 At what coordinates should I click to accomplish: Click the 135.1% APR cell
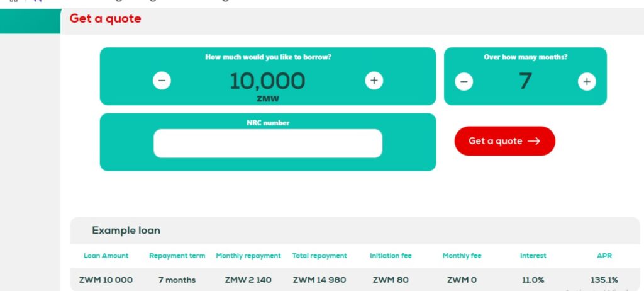[604, 280]
